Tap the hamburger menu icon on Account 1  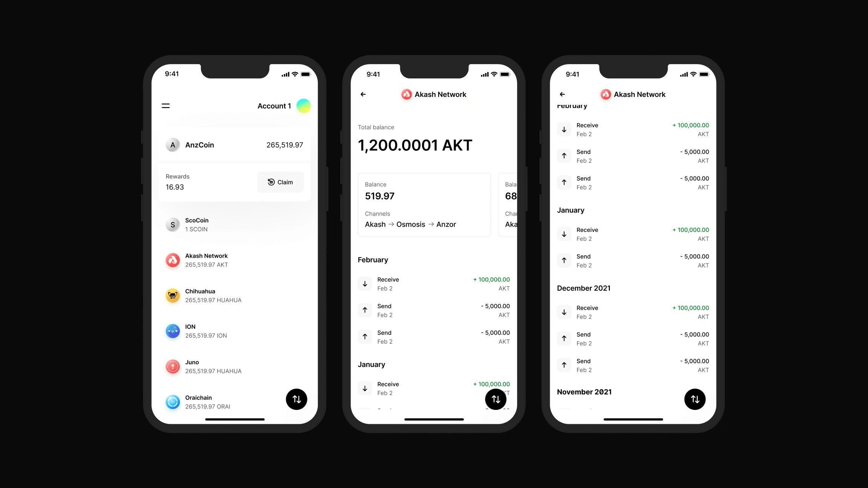[166, 106]
